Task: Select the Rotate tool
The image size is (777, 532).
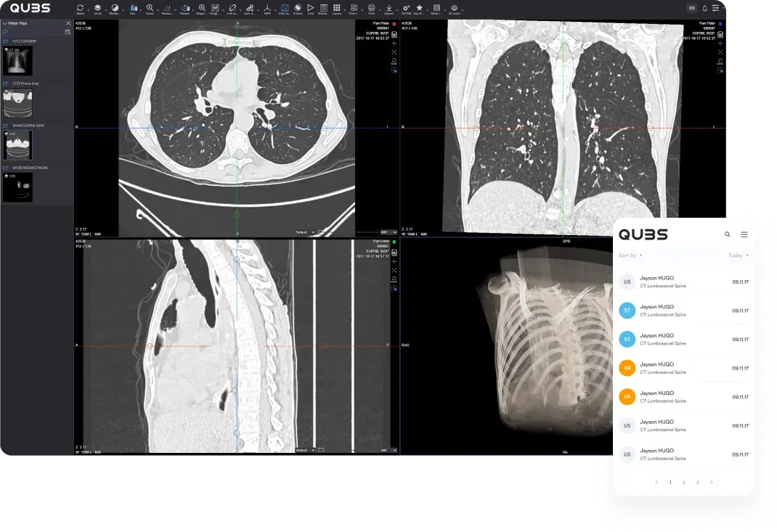Action: [x=184, y=7]
